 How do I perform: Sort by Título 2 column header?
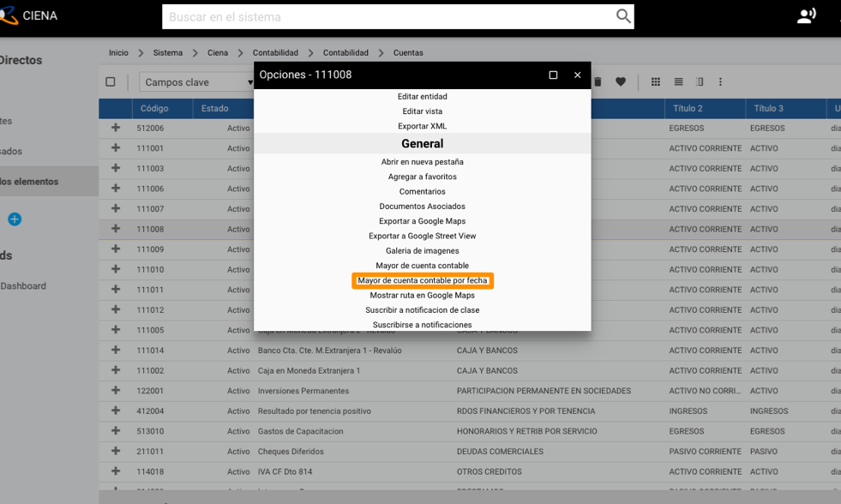pyautogui.click(x=688, y=108)
